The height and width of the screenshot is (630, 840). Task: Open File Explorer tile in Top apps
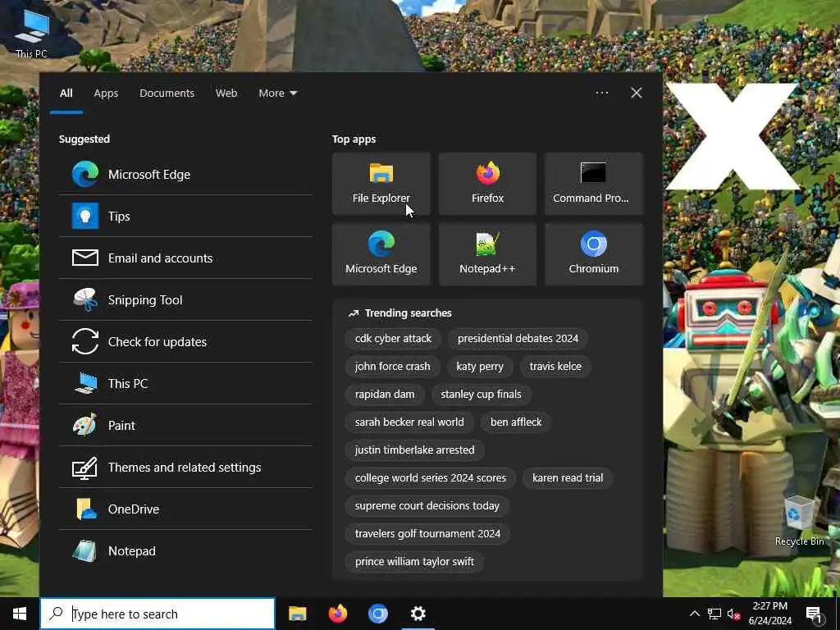click(x=381, y=184)
